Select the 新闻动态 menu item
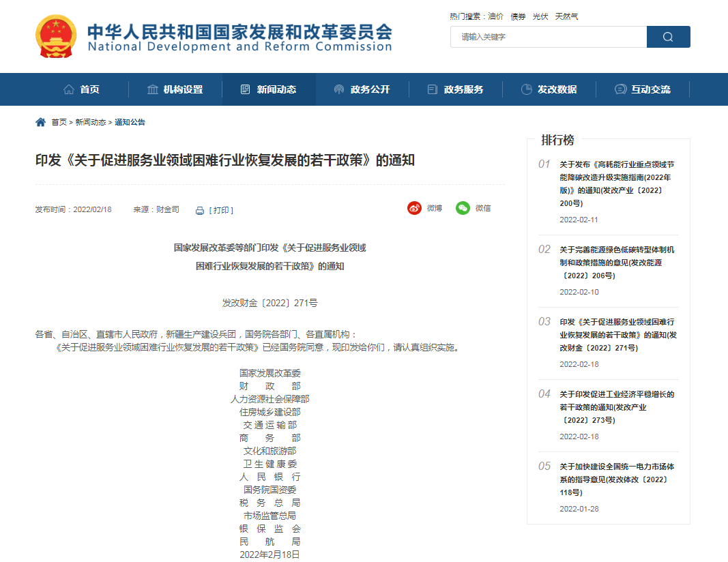 277,89
